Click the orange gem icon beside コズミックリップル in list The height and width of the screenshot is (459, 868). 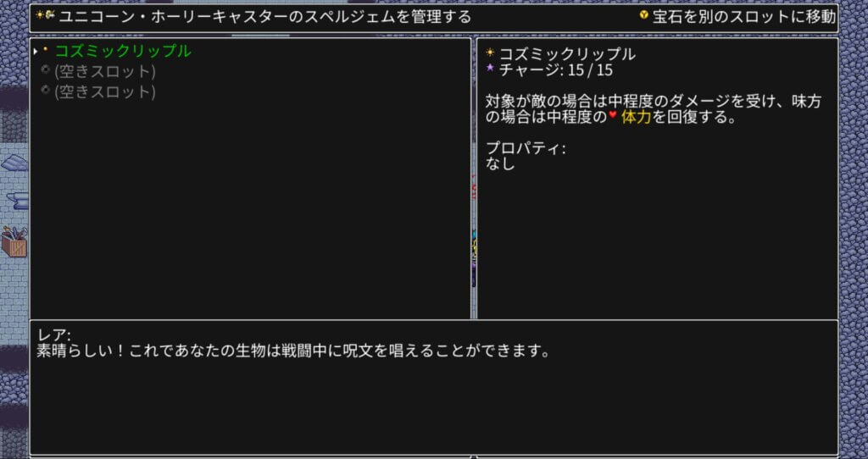(x=46, y=51)
